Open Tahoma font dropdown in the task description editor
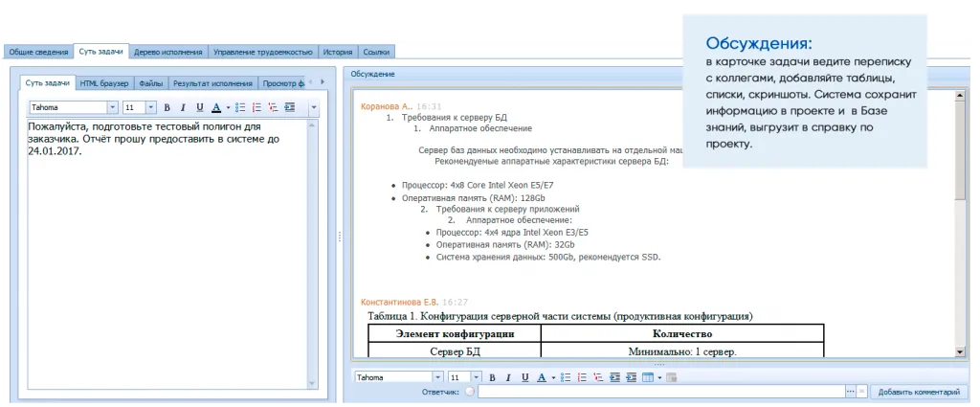The width and height of the screenshot is (980, 407). (x=112, y=107)
